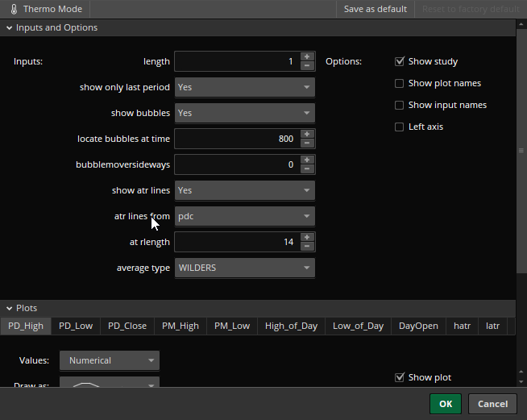Click Save as default button

pos(376,9)
